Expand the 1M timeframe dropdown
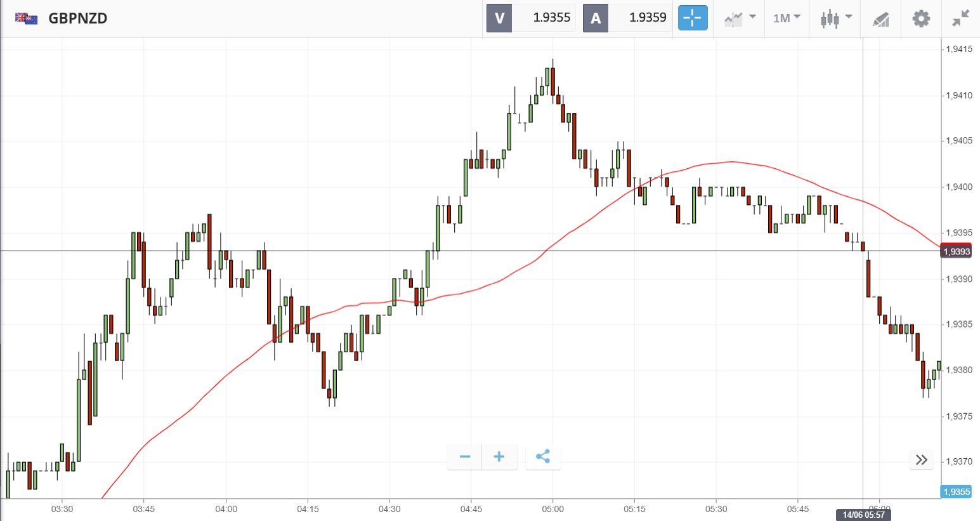The width and height of the screenshot is (980, 521). (787, 18)
